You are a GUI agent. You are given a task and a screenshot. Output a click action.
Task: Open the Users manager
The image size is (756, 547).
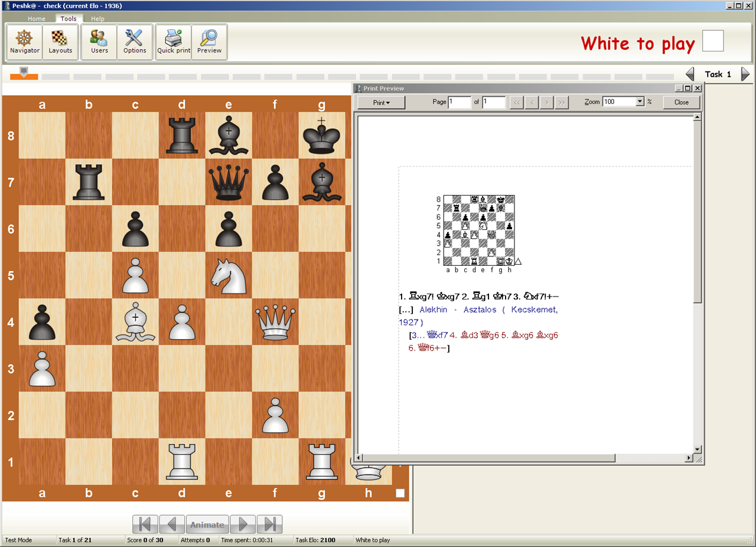point(99,42)
